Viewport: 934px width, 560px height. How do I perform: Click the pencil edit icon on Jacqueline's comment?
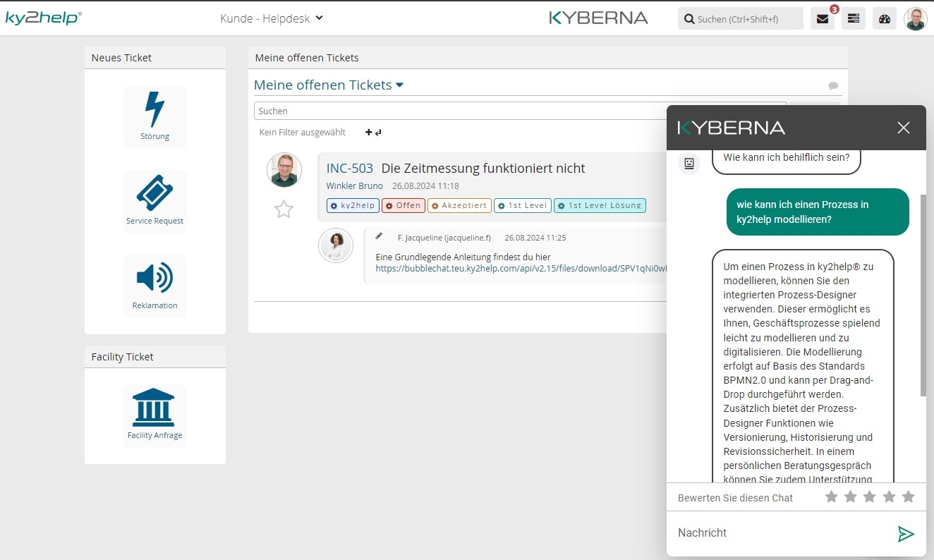point(379,236)
